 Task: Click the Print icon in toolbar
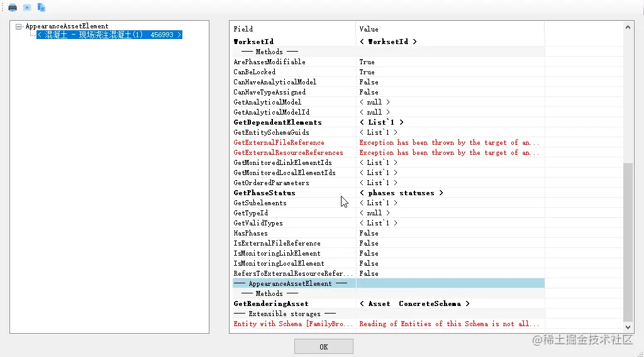coord(13,8)
